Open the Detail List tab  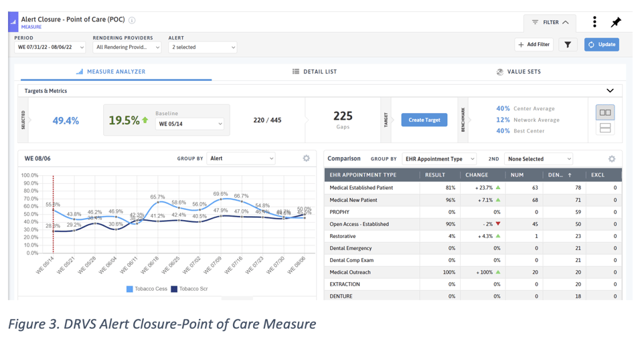click(x=315, y=72)
